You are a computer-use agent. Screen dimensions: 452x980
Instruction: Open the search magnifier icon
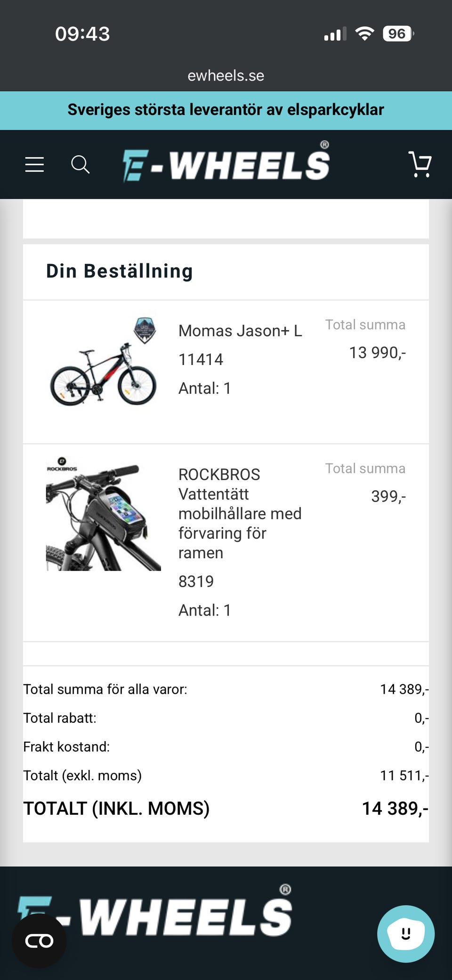coord(80,164)
